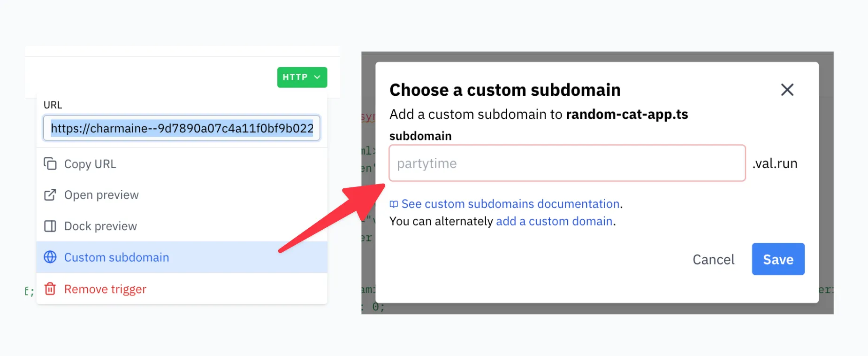
Task: Click Cancel in the subdomain dialog
Action: pos(713,260)
